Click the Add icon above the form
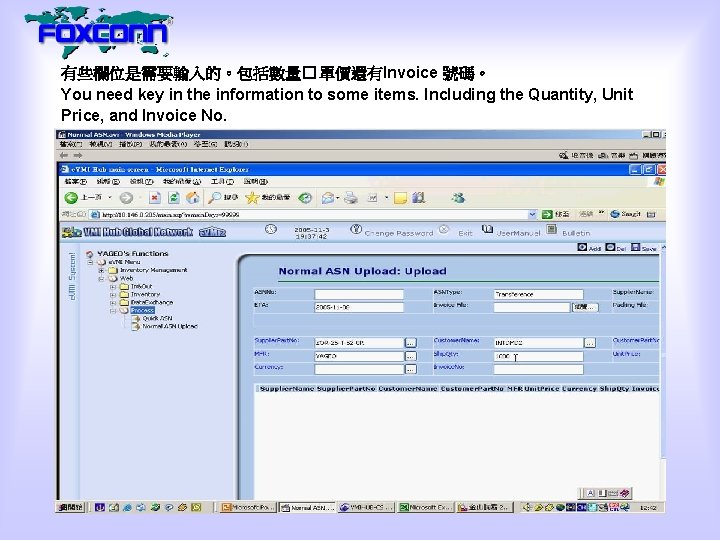The image size is (720, 540). [582, 248]
